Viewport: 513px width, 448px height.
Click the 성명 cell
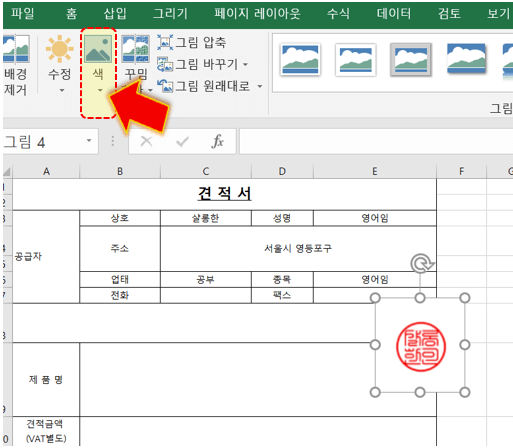click(x=282, y=218)
